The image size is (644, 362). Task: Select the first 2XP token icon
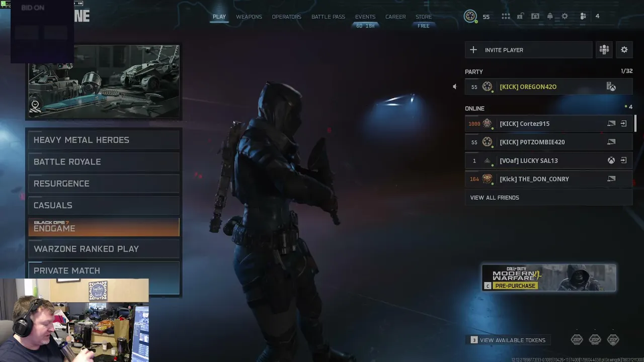577,340
